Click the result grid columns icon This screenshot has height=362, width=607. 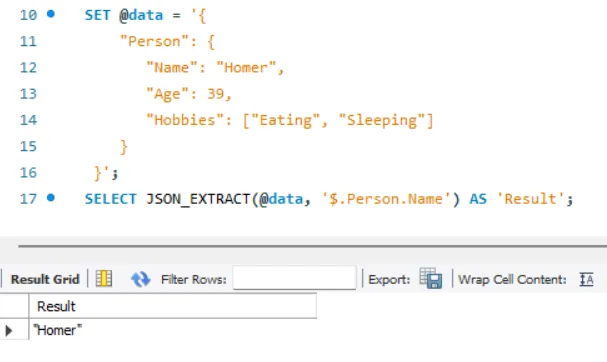tap(104, 279)
